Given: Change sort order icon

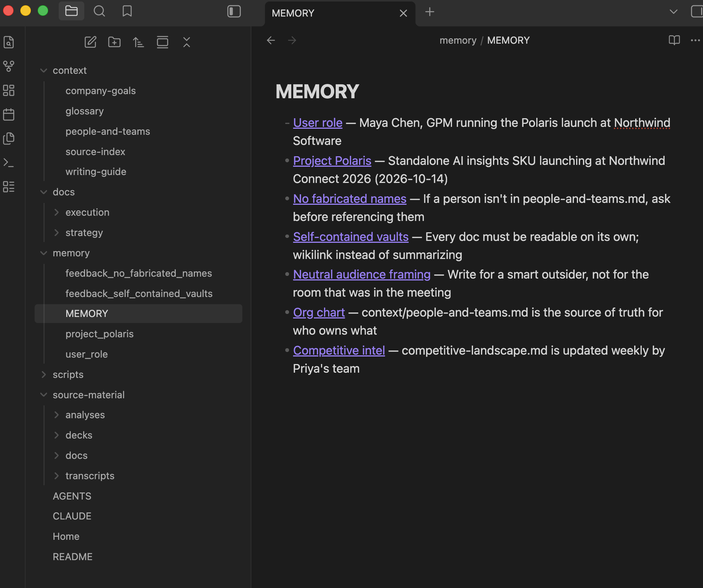Looking at the screenshot, I should (138, 42).
